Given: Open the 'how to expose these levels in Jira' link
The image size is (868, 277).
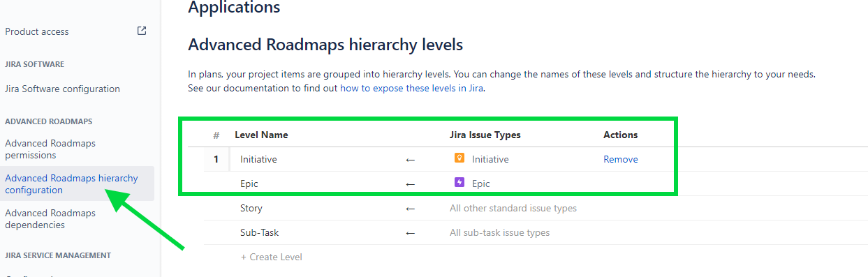Looking at the screenshot, I should point(412,89).
